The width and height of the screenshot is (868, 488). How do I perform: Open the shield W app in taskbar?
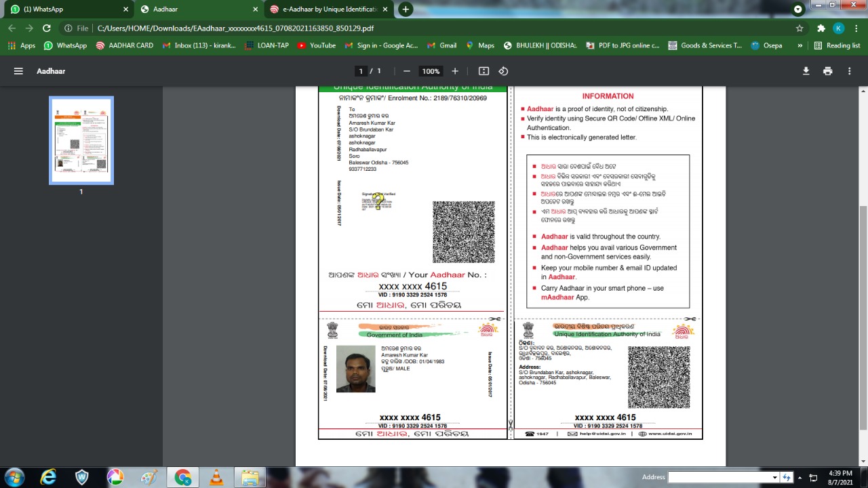coord(82,477)
